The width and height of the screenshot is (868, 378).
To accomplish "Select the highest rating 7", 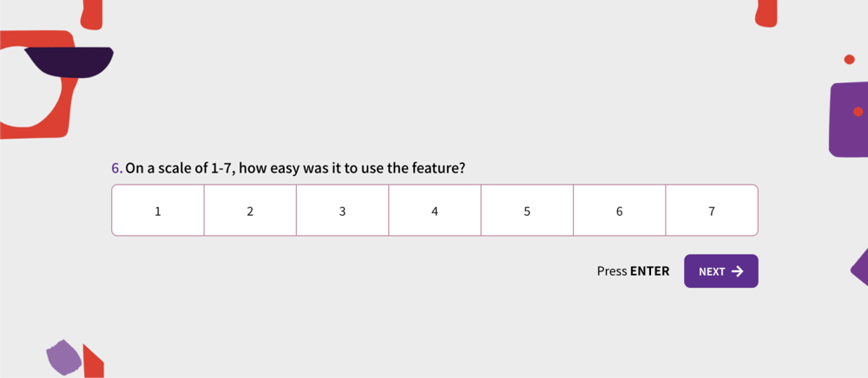I will tap(712, 211).
